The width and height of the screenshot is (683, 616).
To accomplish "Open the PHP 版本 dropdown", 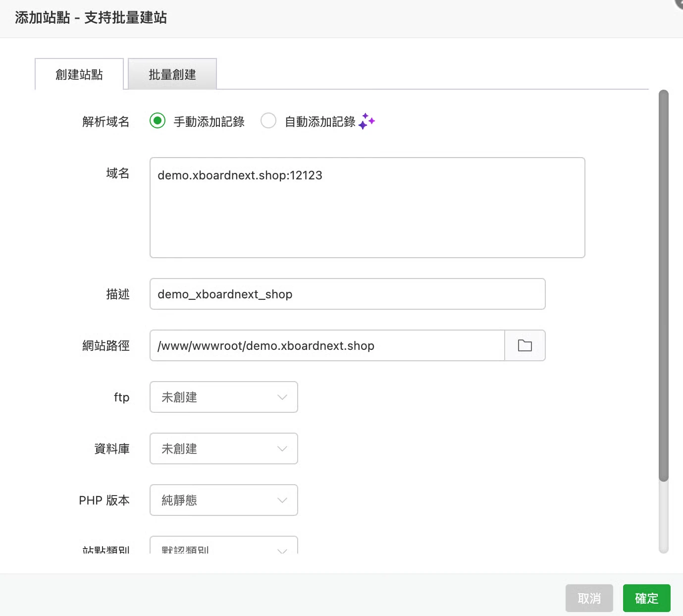I will (223, 500).
